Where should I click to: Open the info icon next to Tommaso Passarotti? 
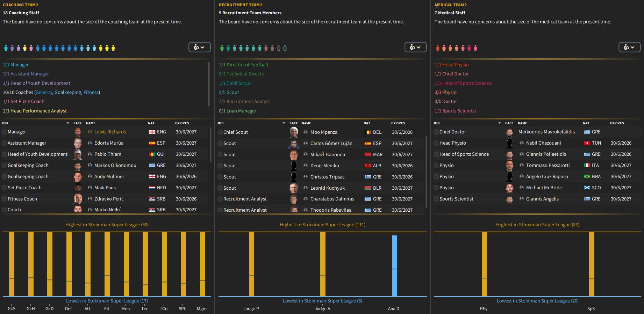pyautogui.click(x=522, y=166)
